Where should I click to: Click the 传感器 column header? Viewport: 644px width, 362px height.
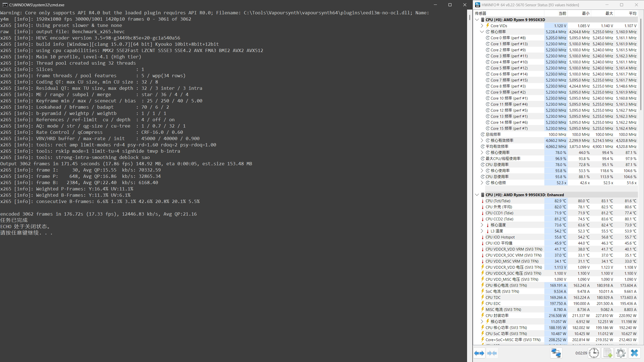tap(509, 13)
